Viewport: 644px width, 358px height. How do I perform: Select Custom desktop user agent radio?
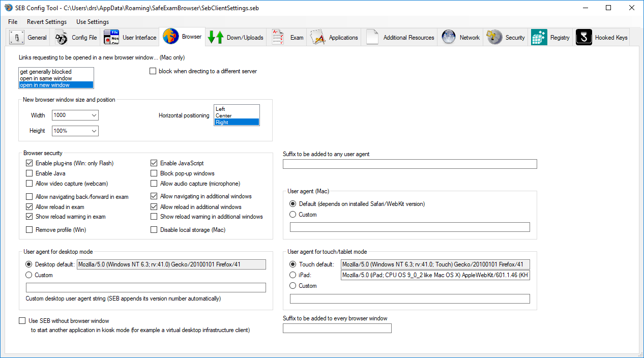29,275
